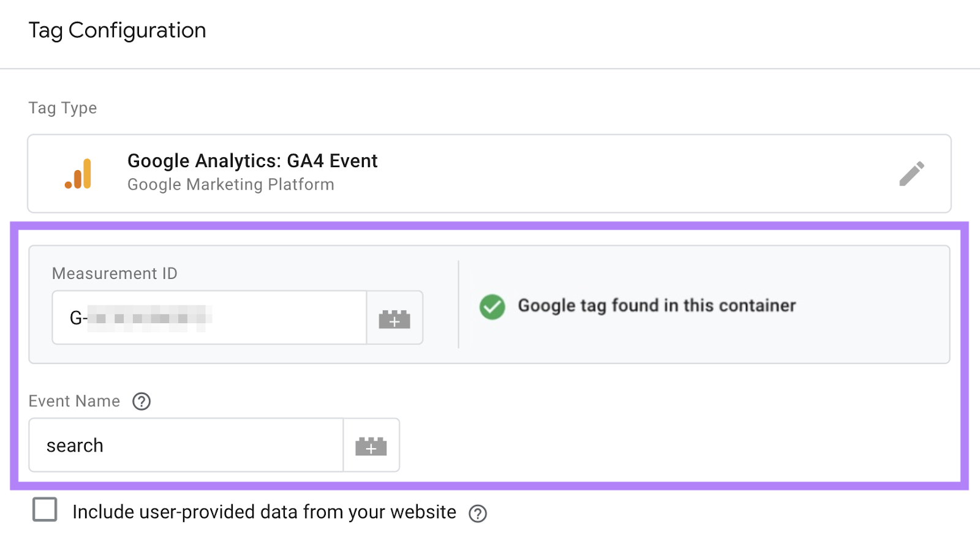Click the pencil icon to edit the tag type
Viewport: 980px width, 541px height.
(912, 174)
